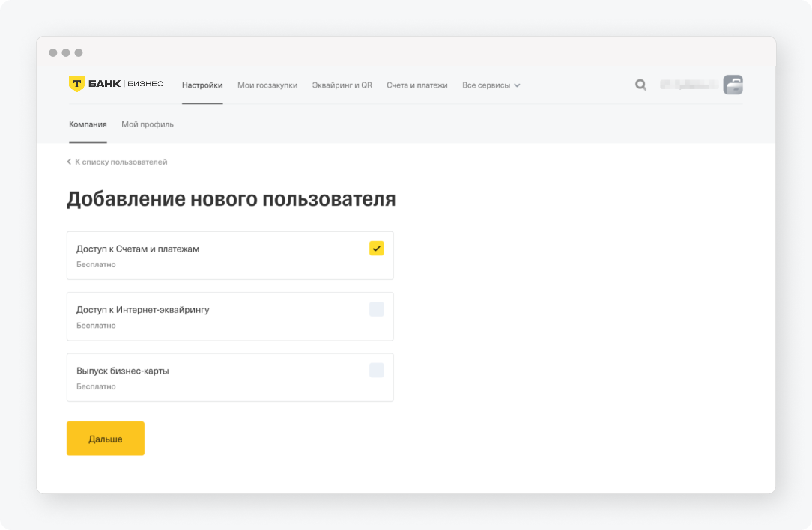
Task: Check the Выпуск бизнес-карты checkbox
Action: 376,370
